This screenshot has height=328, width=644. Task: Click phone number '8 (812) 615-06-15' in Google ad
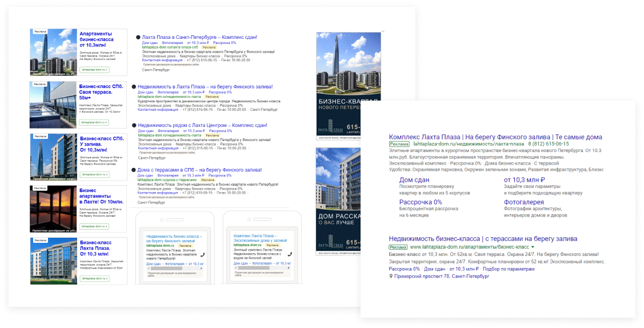(x=549, y=144)
